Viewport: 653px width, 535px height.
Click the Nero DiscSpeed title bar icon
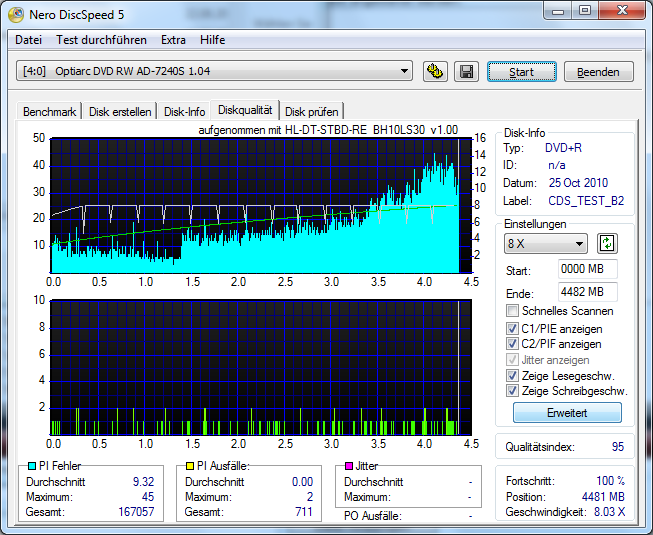click(x=16, y=15)
